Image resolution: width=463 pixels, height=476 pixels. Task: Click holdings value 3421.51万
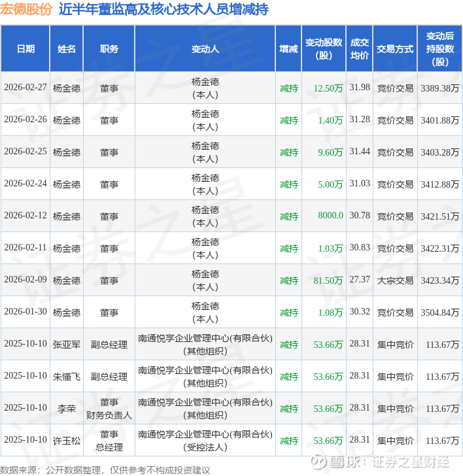point(440,216)
